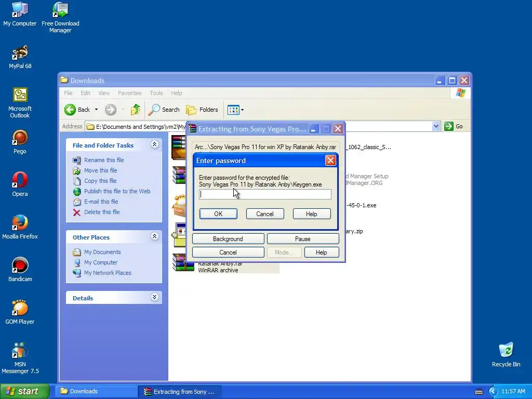Open the Help menu in Downloads window
The height and width of the screenshot is (399, 532).
click(x=176, y=93)
